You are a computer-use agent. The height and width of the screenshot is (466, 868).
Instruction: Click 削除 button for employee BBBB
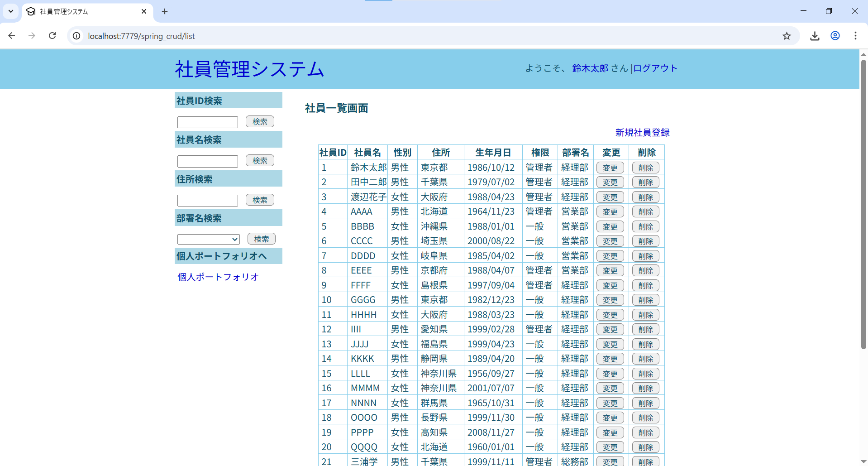[645, 226]
